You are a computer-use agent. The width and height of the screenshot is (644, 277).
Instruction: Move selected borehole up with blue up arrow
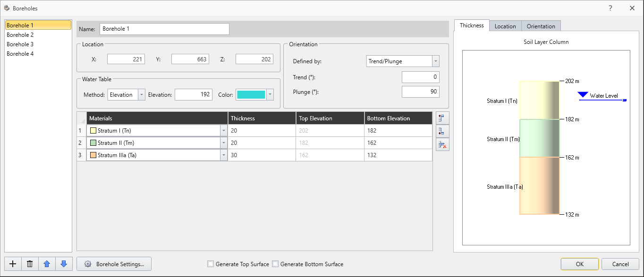pyautogui.click(x=47, y=264)
